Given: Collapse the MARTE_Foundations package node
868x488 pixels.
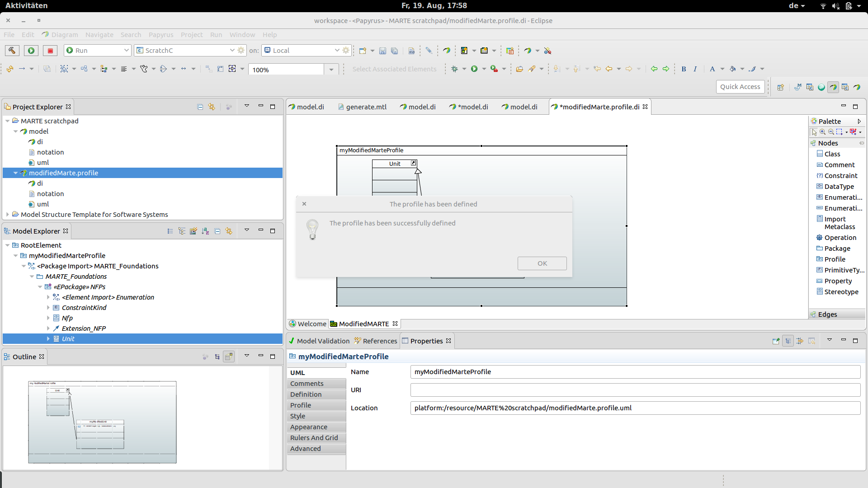Looking at the screenshot, I should coord(32,277).
